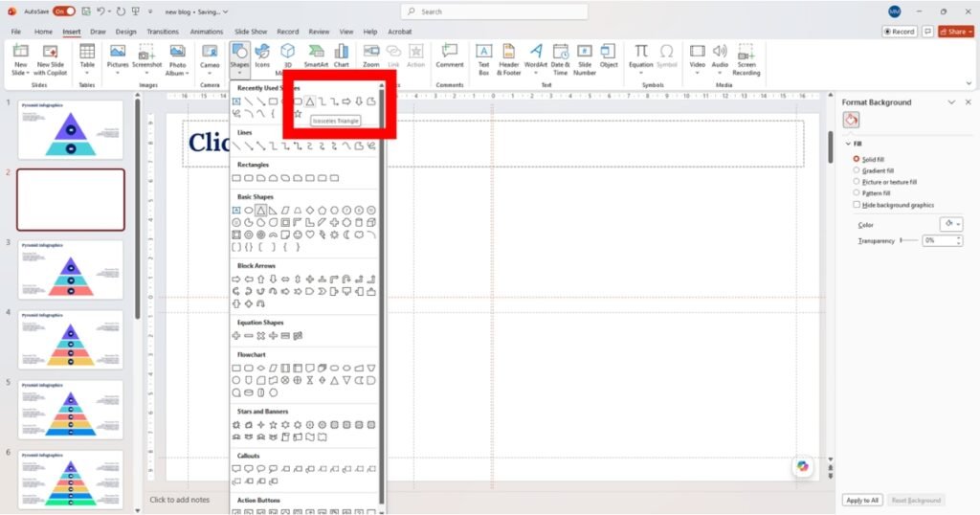
Task: Open the Acrobat tab
Action: tap(399, 32)
